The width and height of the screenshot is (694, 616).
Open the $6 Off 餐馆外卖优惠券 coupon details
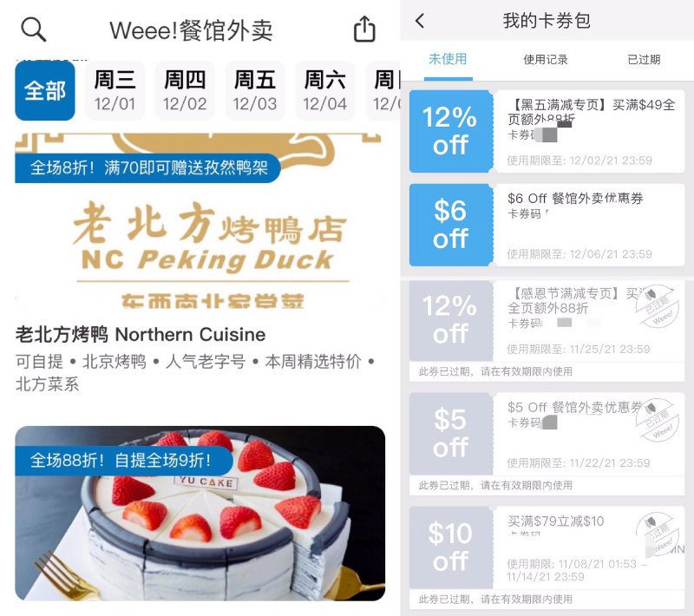click(x=589, y=225)
